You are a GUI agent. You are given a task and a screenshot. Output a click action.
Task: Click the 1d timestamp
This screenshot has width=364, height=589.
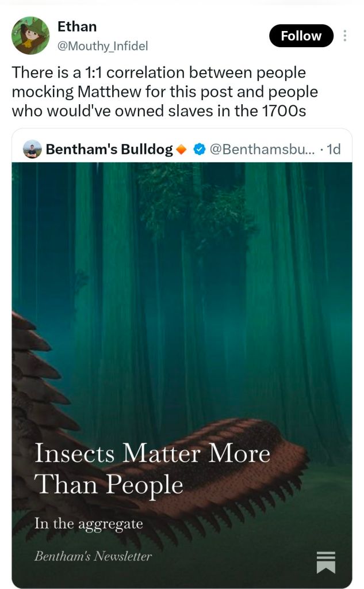click(334, 149)
